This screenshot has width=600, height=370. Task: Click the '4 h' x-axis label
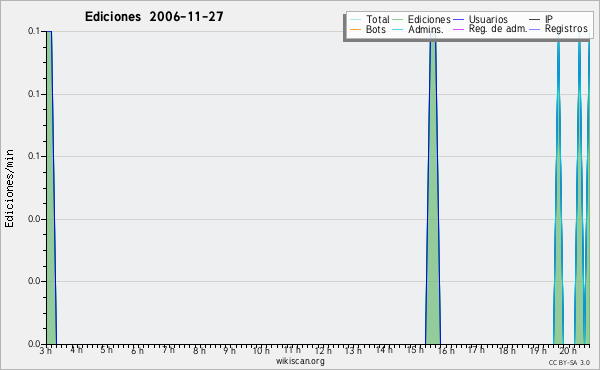[76, 350]
